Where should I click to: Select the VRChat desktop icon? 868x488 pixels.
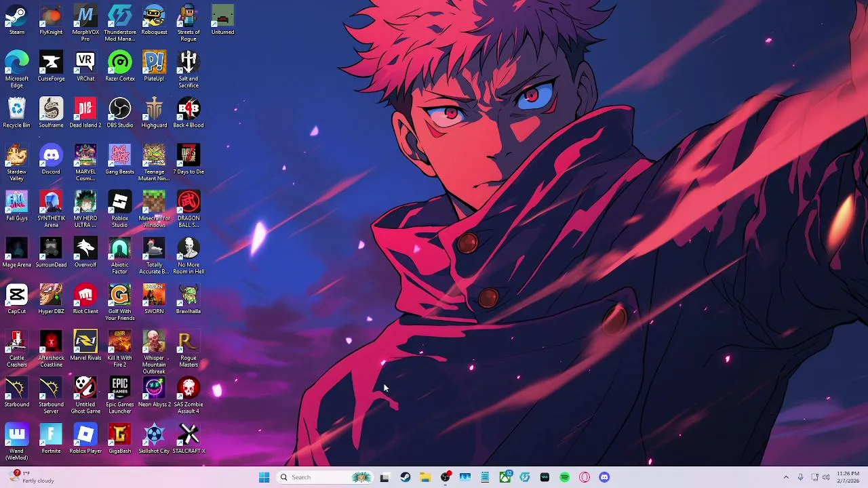click(x=85, y=67)
